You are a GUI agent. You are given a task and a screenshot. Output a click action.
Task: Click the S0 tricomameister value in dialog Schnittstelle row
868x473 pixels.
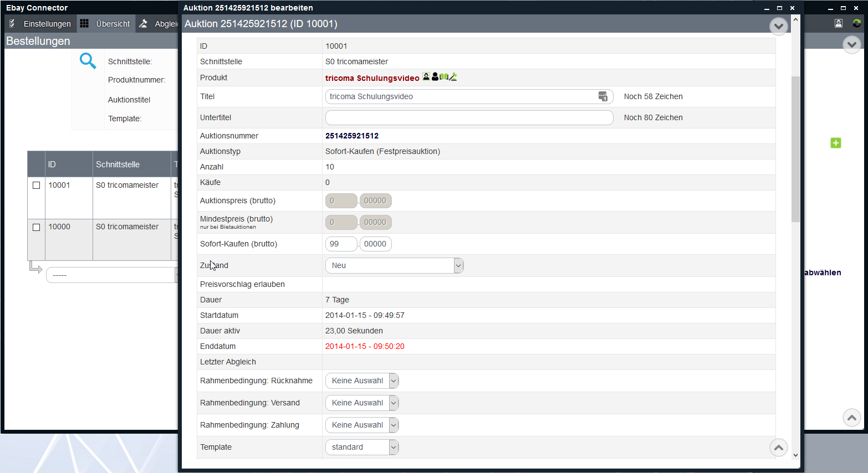356,61
